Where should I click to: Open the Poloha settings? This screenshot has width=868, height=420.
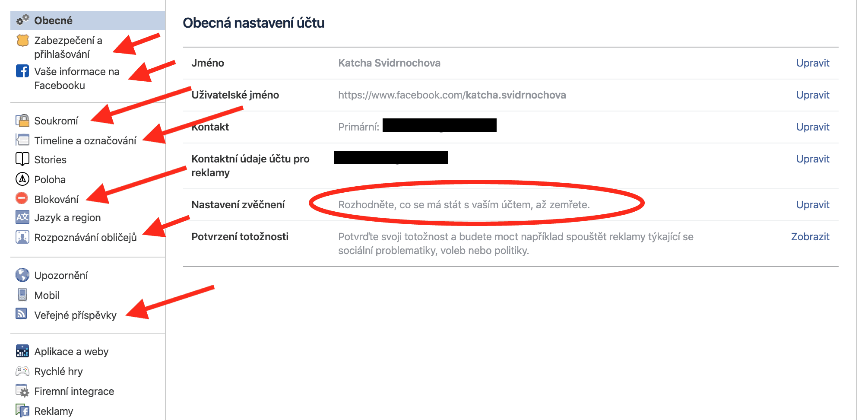coord(50,179)
